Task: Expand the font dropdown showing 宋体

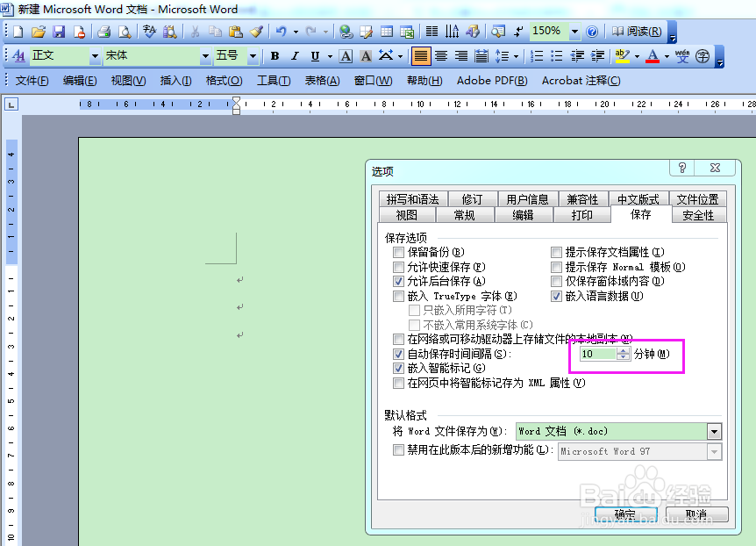Action: (x=205, y=56)
